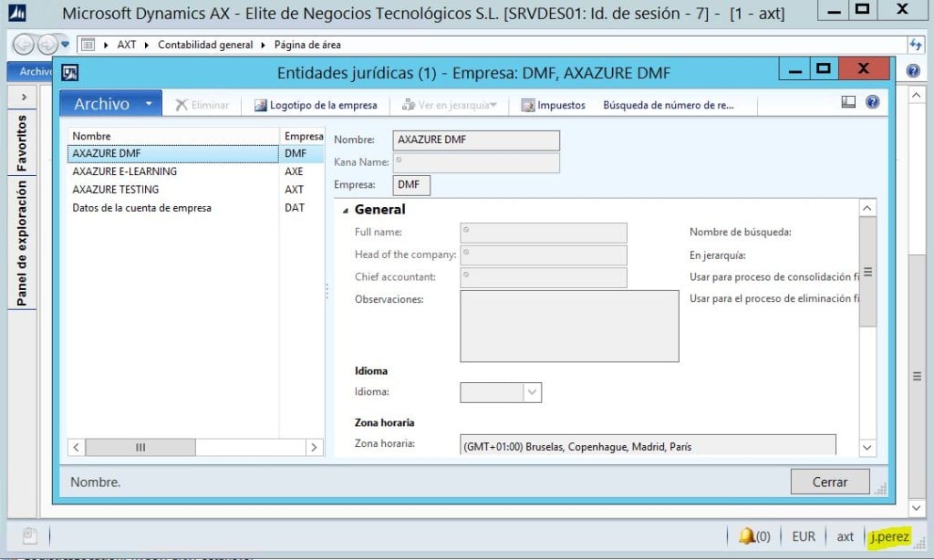This screenshot has height=560, width=934.
Task: Click the address bar list icon
Action: click(88, 45)
